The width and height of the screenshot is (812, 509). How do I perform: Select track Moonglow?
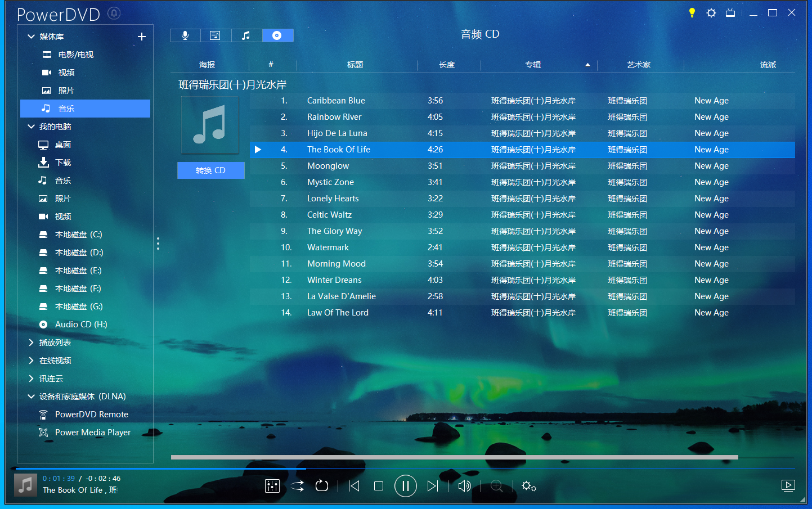click(522, 166)
